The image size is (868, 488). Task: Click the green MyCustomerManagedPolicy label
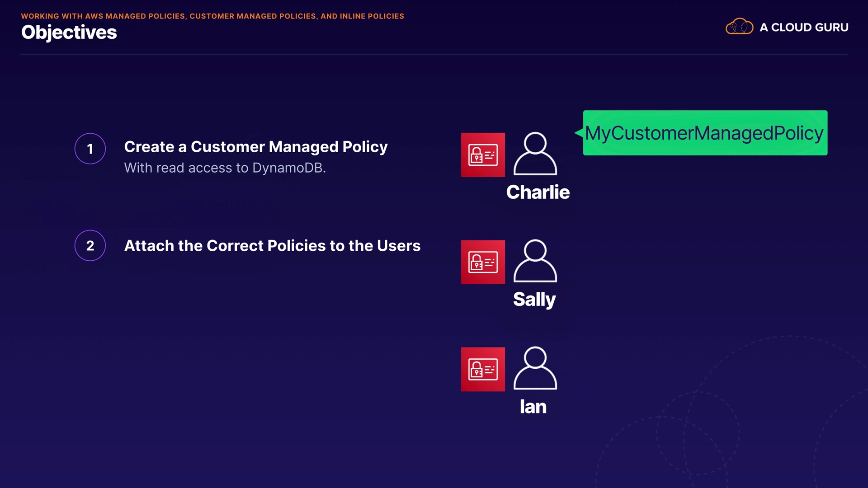[704, 133]
